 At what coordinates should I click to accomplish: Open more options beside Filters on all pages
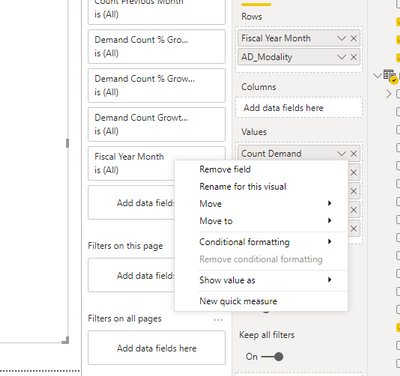(x=218, y=320)
